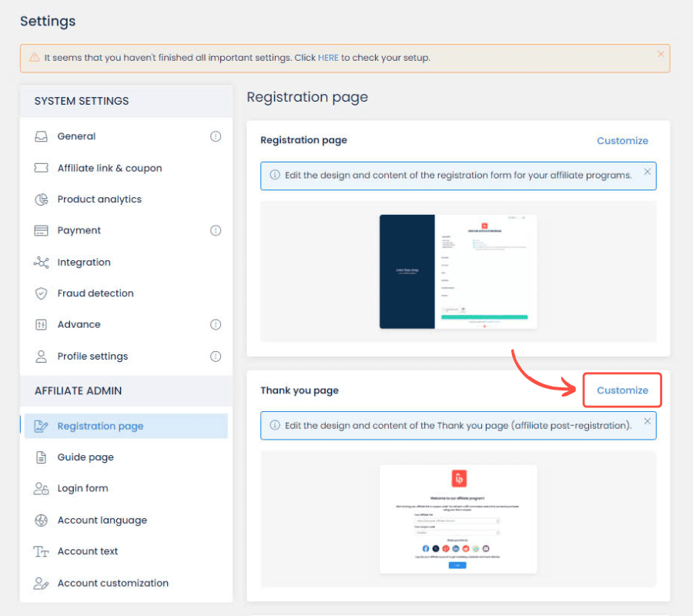Click the Fraud detection shield icon
This screenshot has width=693, height=616.
pyautogui.click(x=41, y=293)
